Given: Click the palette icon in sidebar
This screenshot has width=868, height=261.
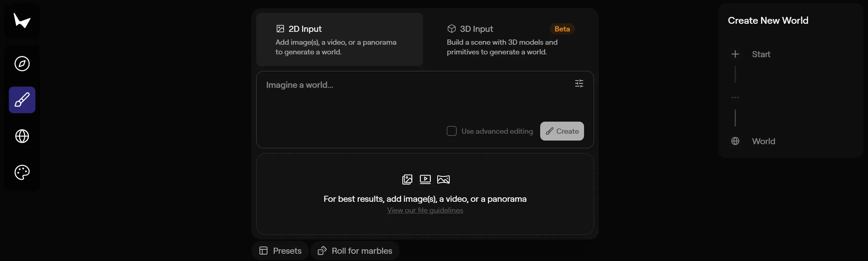Looking at the screenshot, I should 22,172.
